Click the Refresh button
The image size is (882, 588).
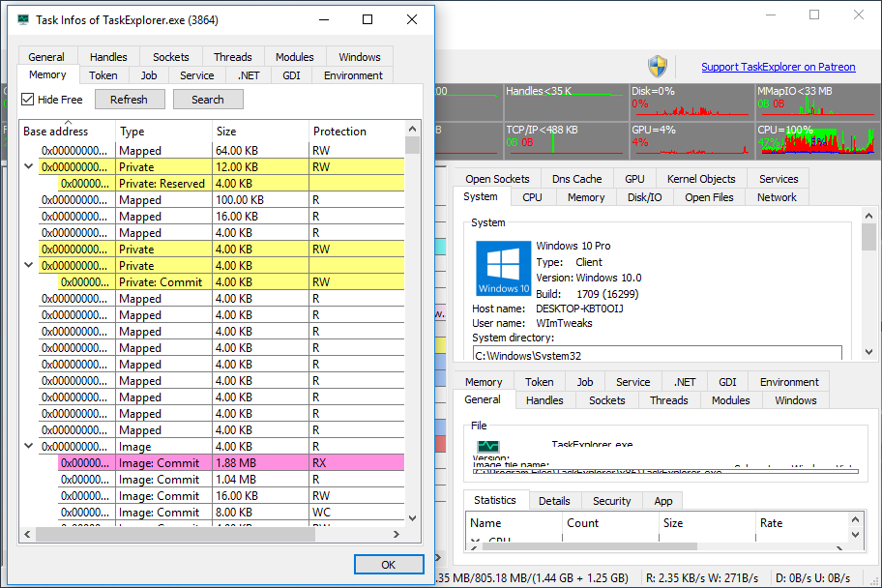click(x=130, y=100)
